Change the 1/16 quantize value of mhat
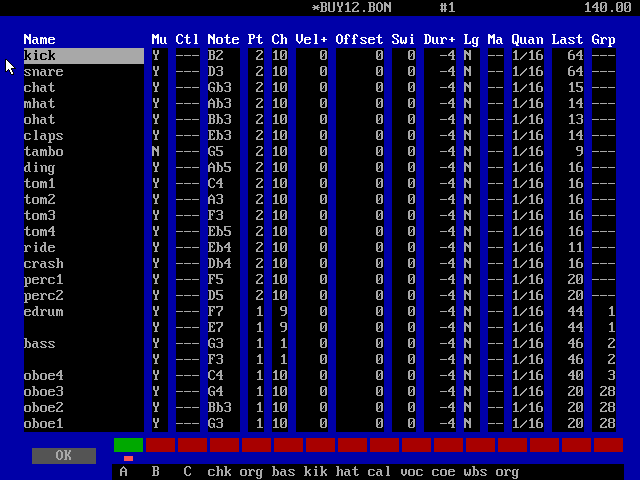Screen dimensions: 640x480 tap(528, 103)
